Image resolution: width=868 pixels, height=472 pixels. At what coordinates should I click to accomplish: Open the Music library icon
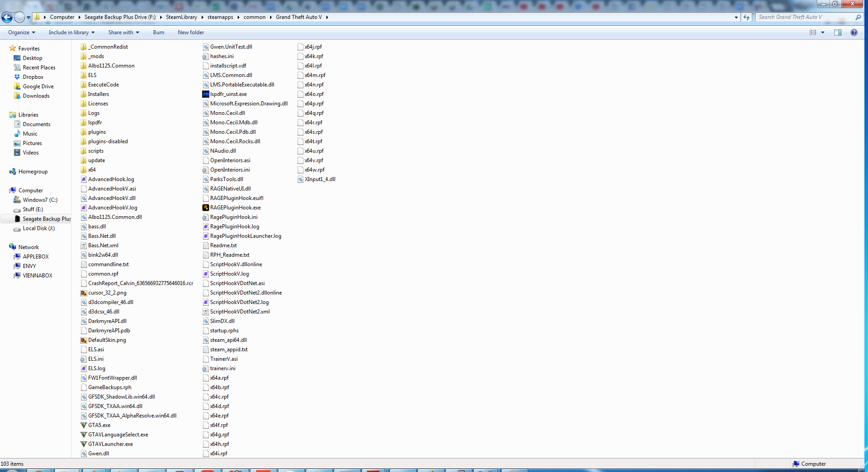pos(17,134)
